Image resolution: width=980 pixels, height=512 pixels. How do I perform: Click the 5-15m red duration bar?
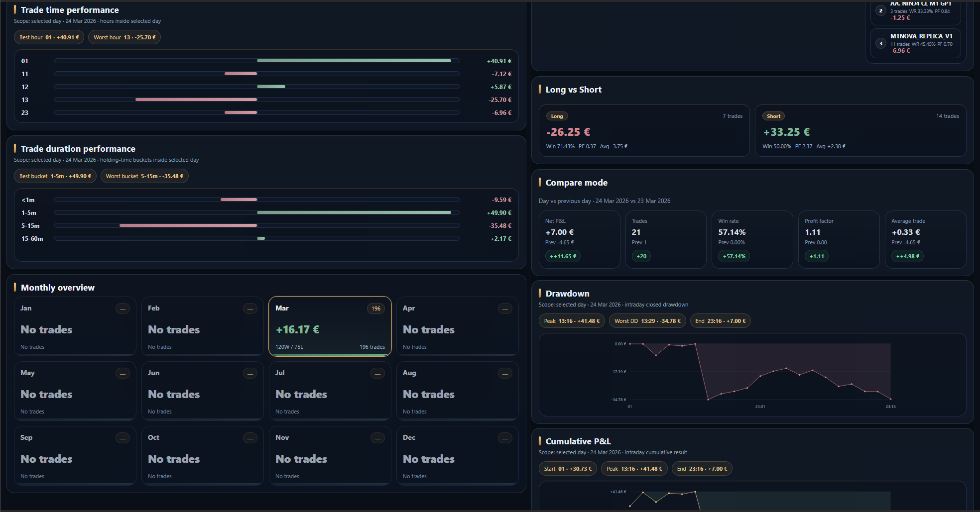pos(188,225)
